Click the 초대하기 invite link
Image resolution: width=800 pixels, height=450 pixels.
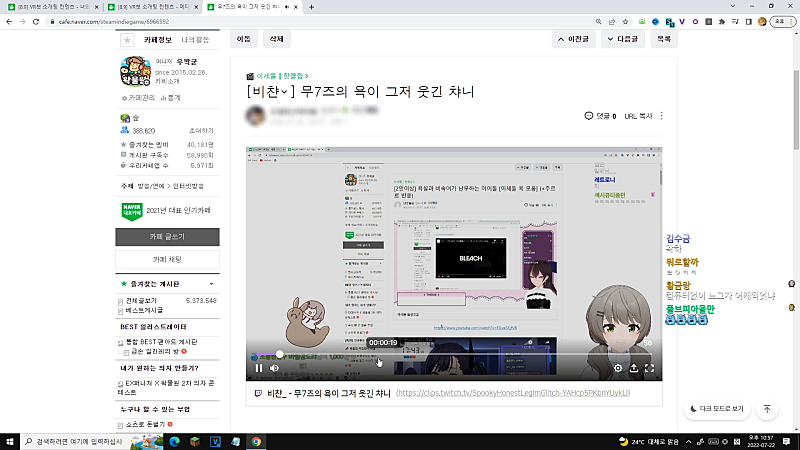tap(201, 131)
